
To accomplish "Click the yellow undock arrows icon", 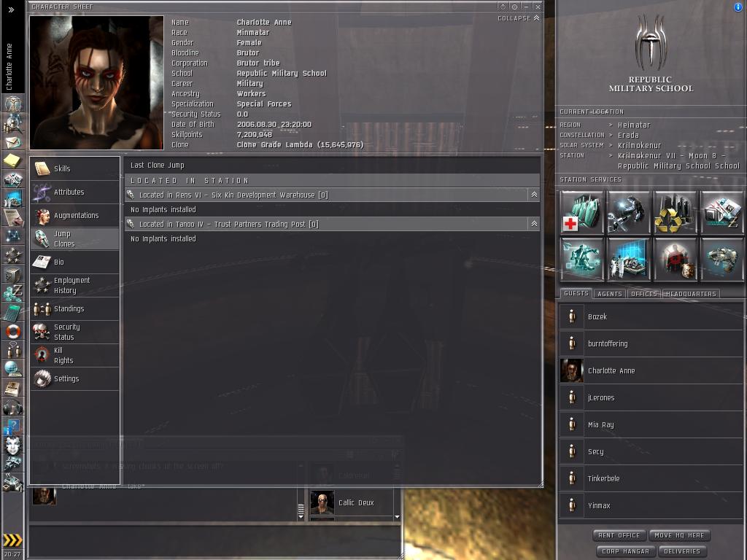I will [13, 540].
